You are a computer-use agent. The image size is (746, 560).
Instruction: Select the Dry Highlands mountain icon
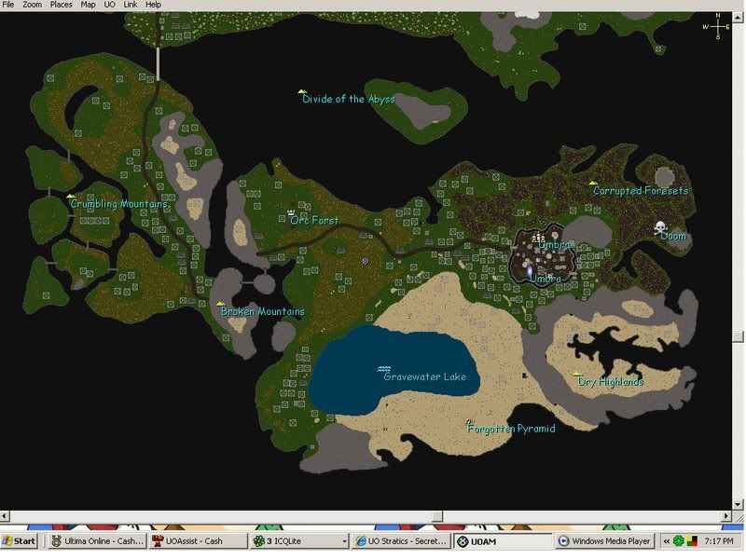(x=577, y=375)
